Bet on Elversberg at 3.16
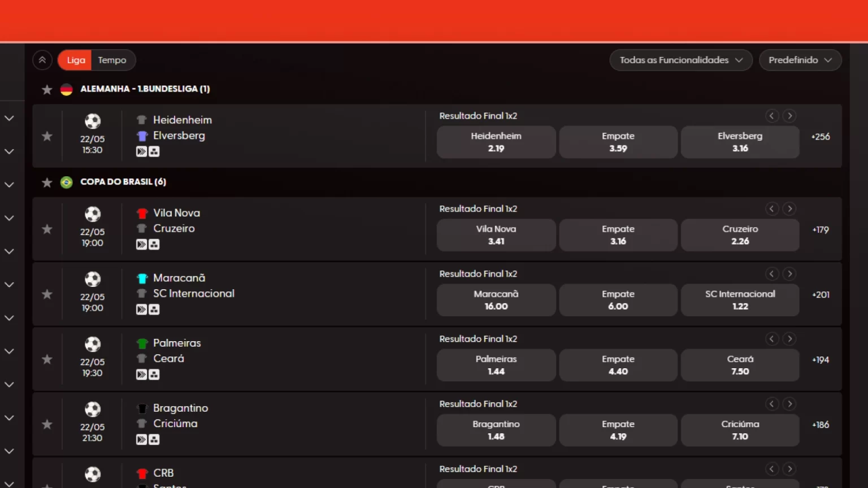 (740, 142)
